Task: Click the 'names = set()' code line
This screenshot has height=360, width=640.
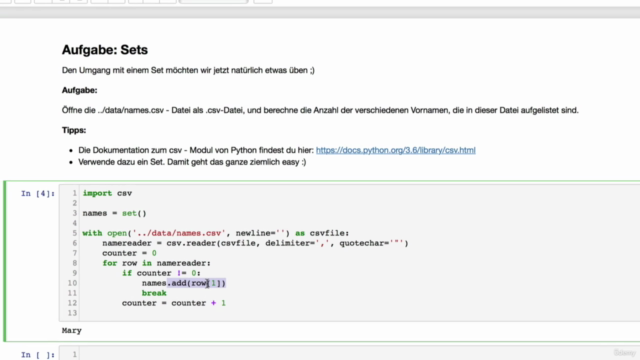Action: point(114,213)
